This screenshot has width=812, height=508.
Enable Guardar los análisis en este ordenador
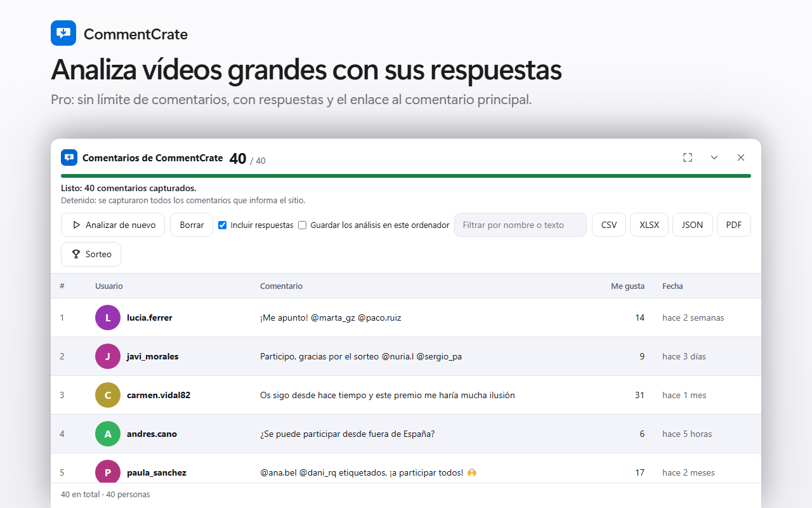click(303, 225)
